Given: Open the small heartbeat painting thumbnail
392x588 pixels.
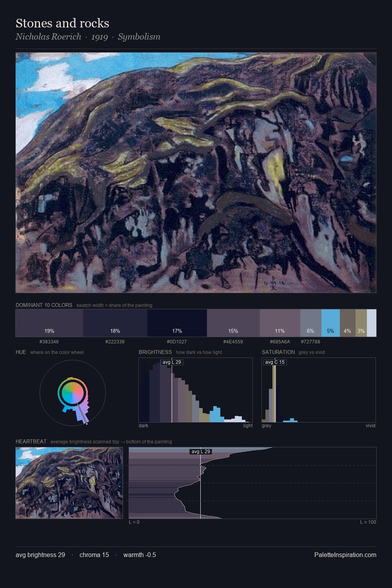Looking at the screenshot, I should 69,483.
